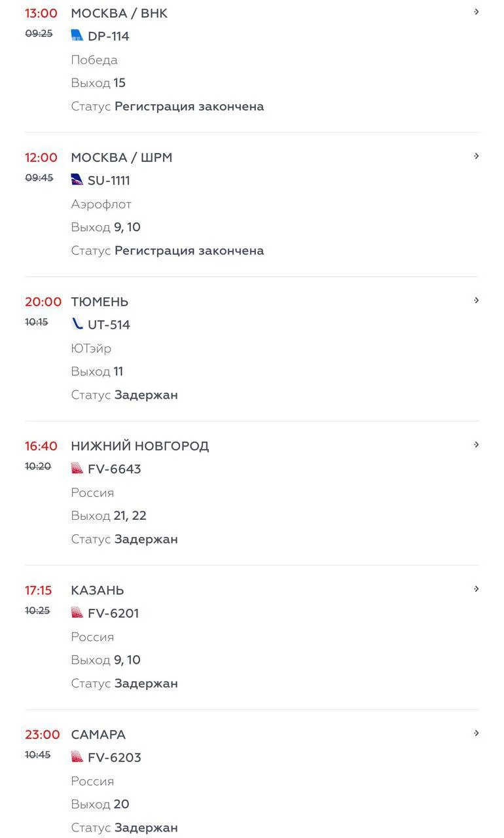Click the status Задержан for FV-6643

tap(146, 539)
